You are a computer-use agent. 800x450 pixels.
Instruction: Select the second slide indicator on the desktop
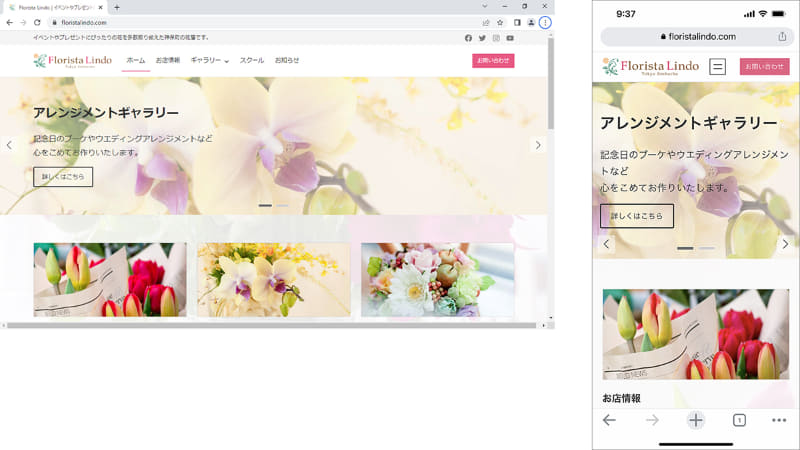click(x=282, y=205)
